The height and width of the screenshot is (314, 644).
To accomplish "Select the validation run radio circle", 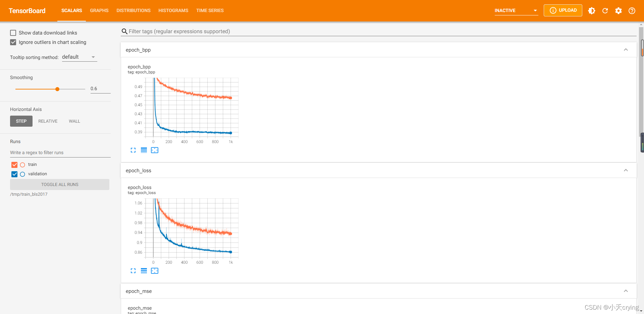I will tap(22, 174).
